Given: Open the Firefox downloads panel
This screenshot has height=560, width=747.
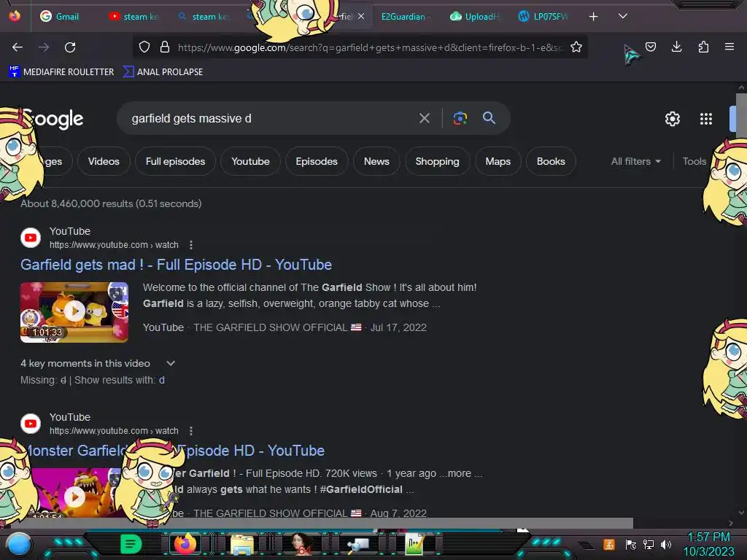Looking at the screenshot, I should (676, 47).
